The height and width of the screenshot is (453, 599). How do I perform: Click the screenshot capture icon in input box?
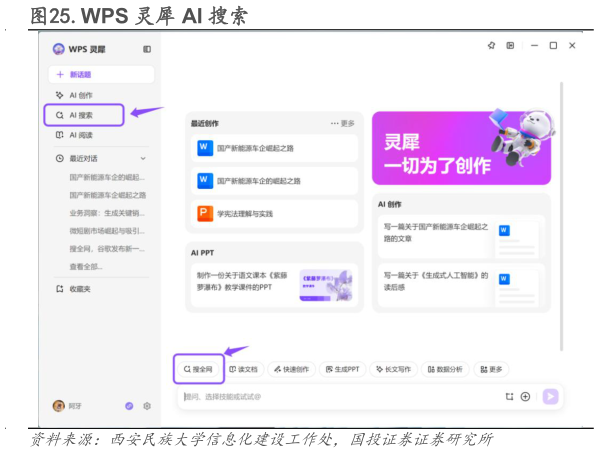click(x=509, y=396)
